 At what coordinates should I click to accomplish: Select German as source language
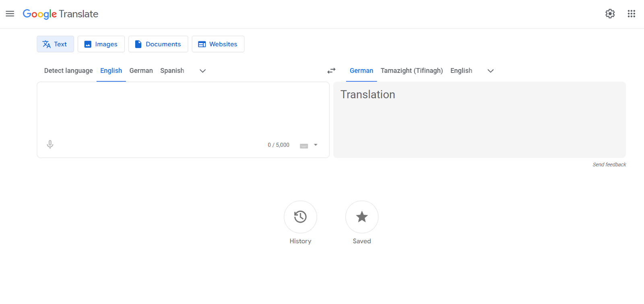(141, 71)
